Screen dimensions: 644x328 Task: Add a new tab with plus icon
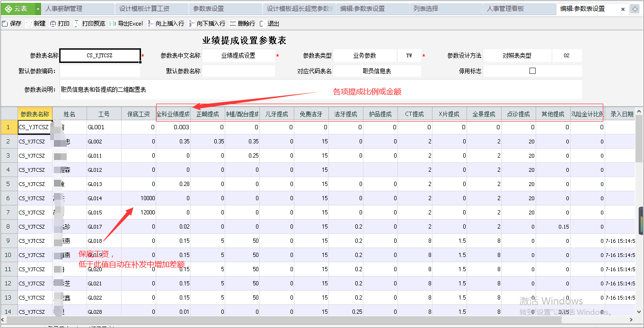(x=635, y=9)
